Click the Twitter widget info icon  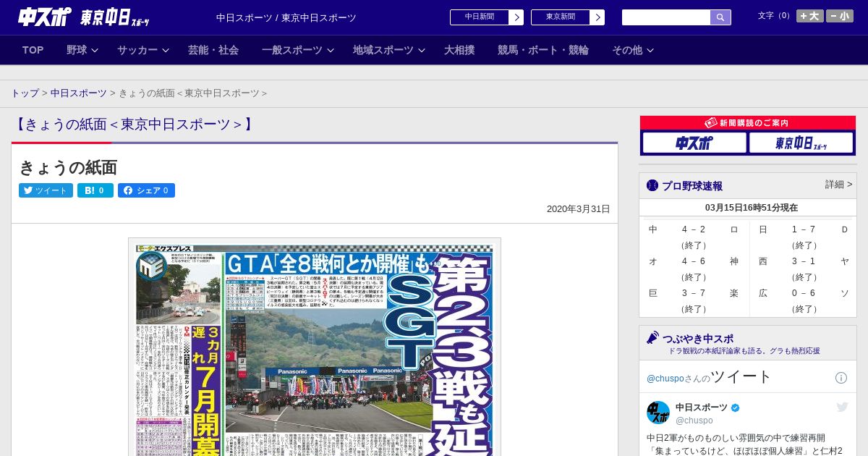click(841, 378)
